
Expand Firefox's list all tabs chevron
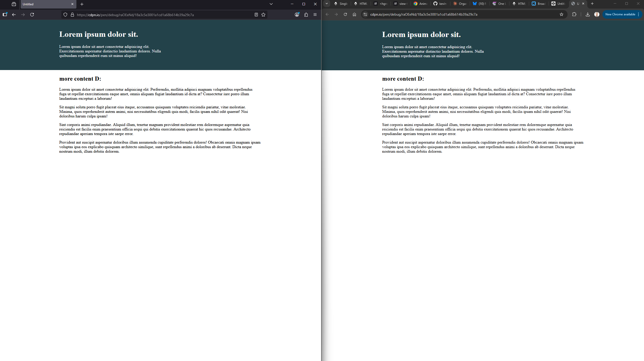[271, 4]
